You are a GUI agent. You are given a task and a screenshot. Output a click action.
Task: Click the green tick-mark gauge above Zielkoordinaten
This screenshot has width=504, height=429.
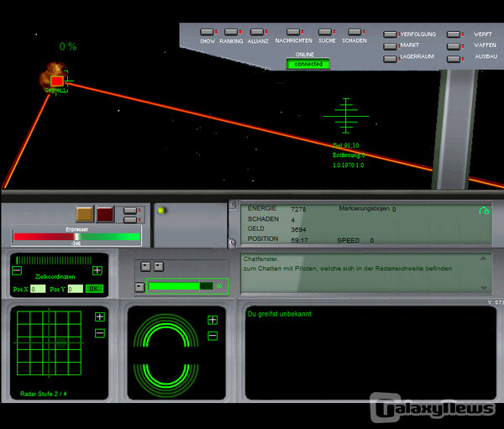tap(54, 260)
